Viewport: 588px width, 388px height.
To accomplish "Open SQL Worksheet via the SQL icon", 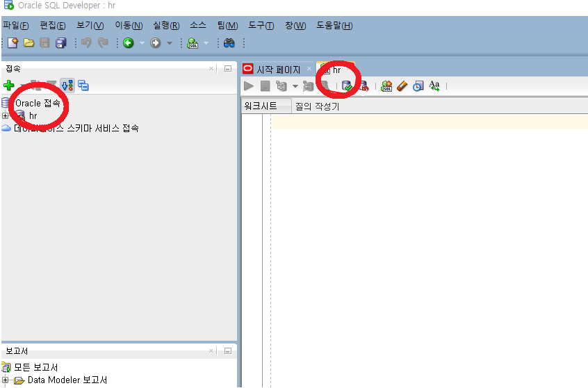I will click(193, 43).
